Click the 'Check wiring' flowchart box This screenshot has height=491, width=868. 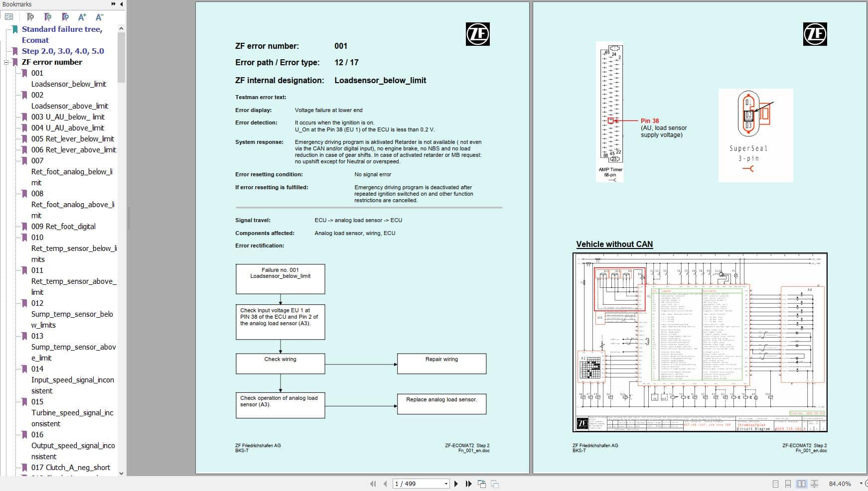(281, 364)
